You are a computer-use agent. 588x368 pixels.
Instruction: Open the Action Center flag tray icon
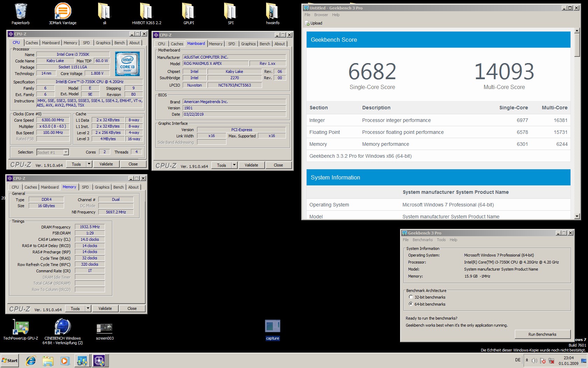point(543,361)
